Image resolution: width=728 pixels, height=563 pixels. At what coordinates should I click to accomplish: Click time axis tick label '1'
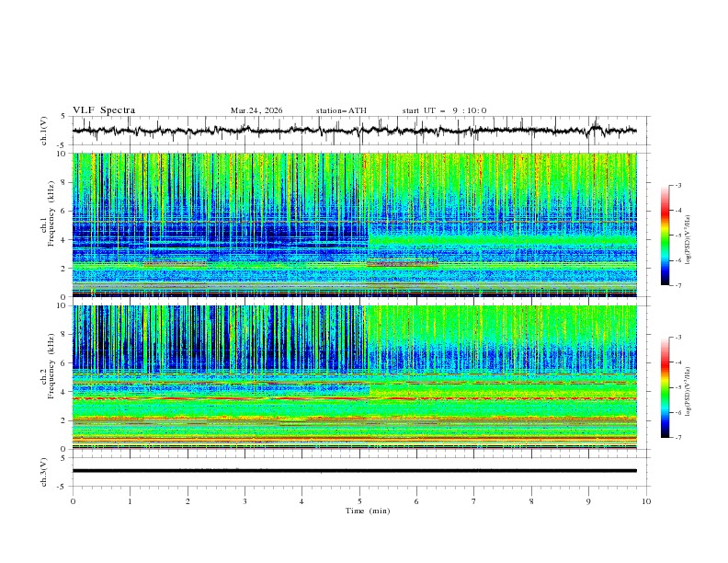point(130,501)
